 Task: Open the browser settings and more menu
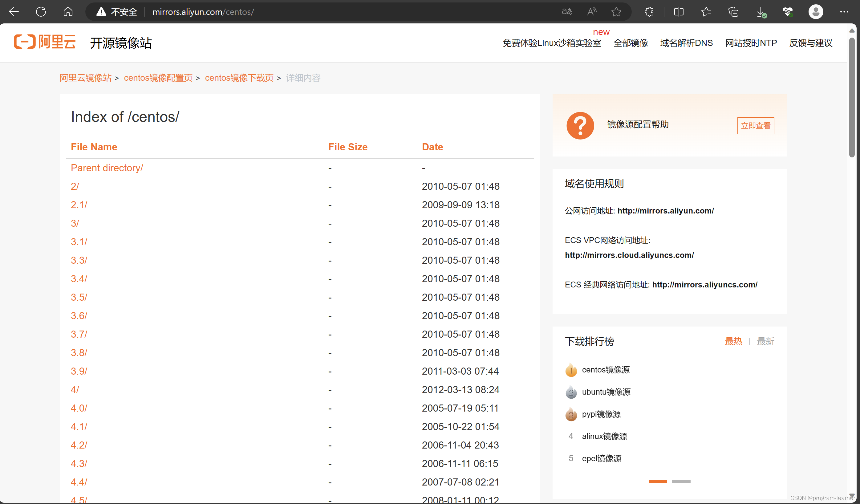click(844, 12)
